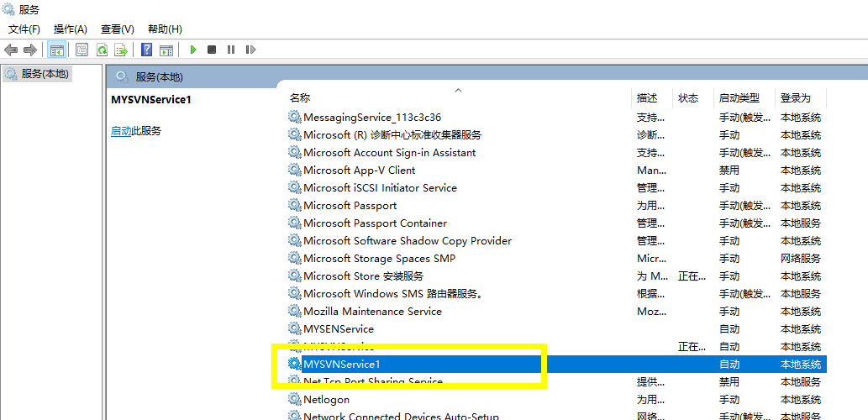This screenshot has width=868, height=420.
Task: Open Help via the blue question icon
Action: 147,50
